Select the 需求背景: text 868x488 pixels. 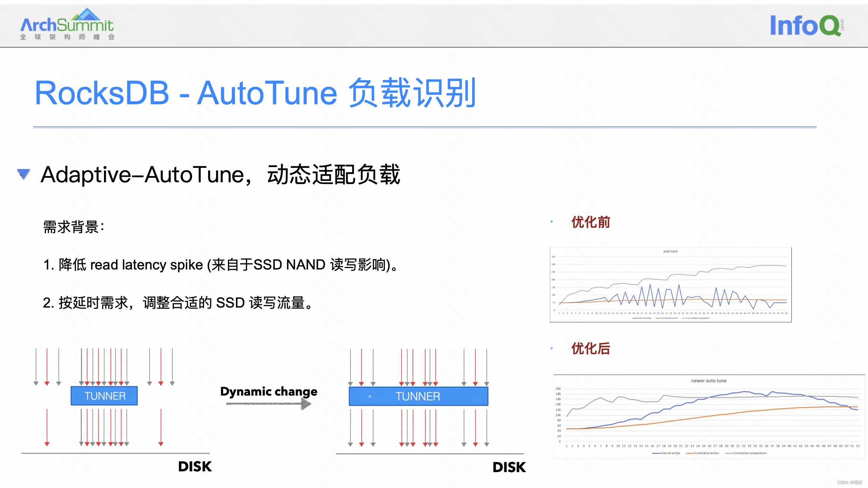[x=74, y=227]
